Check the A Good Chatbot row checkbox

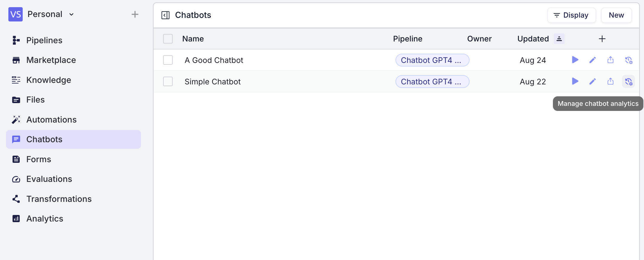(168, 60)
